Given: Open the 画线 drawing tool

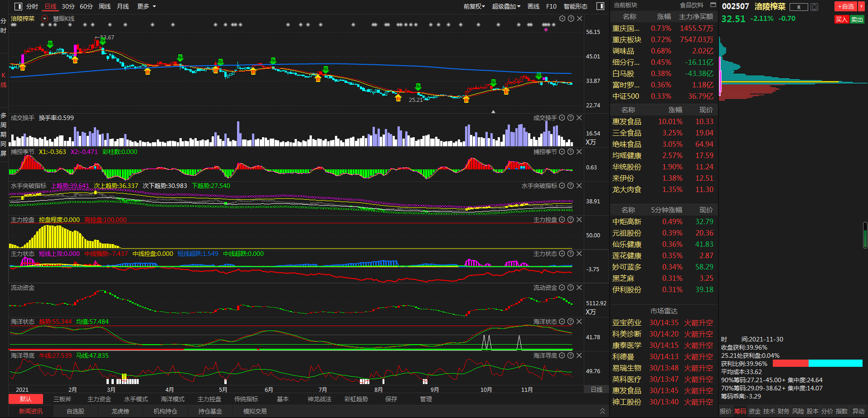Looking at the screenshot, I should pos(533,6).
